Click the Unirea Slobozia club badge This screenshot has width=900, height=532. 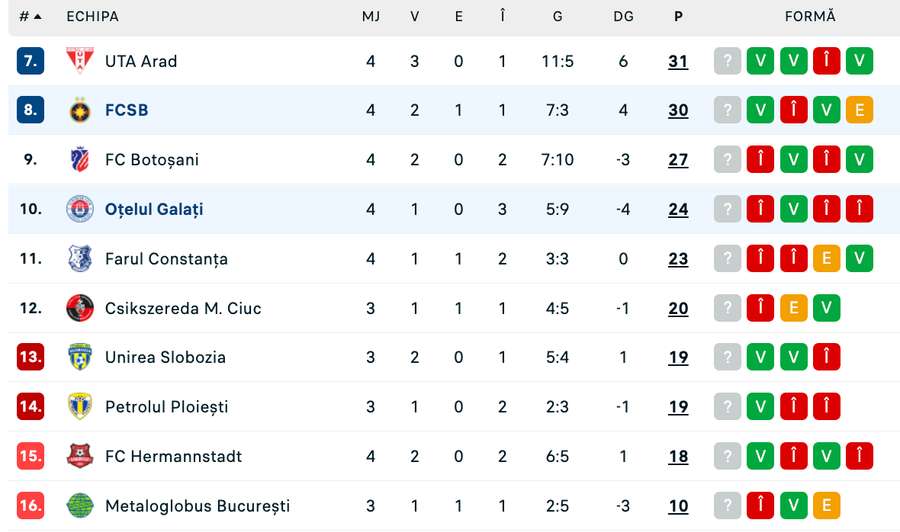[79, 357]
